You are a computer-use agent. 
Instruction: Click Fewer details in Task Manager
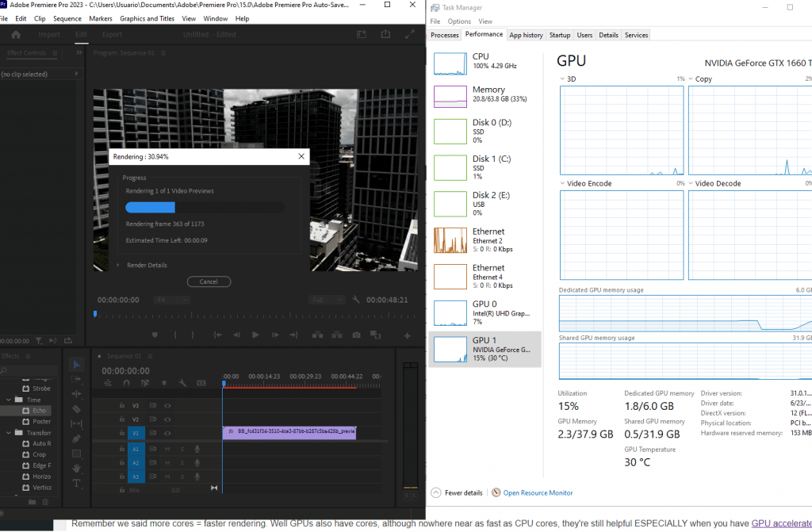pos(458,492)
